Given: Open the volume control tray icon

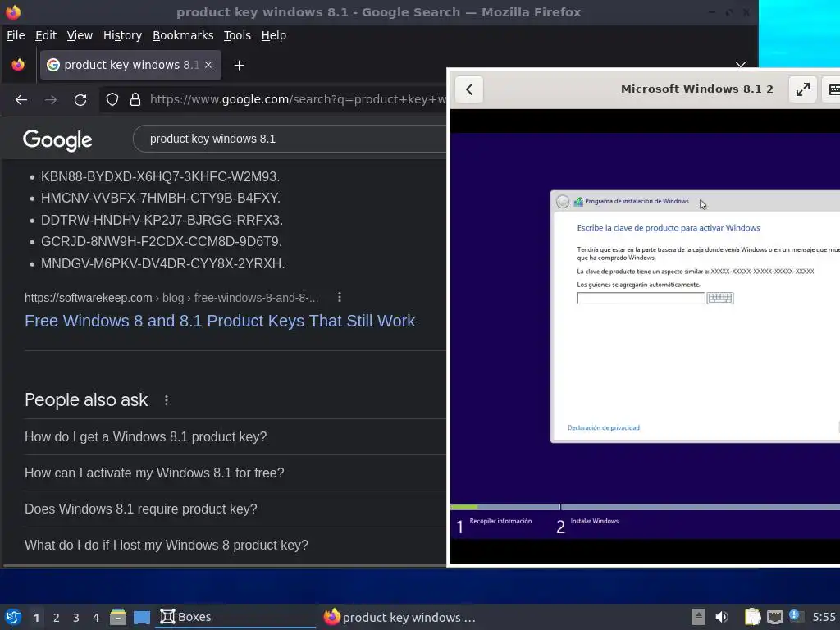Looking at the screenshot, I should click(x=722, y=617).
